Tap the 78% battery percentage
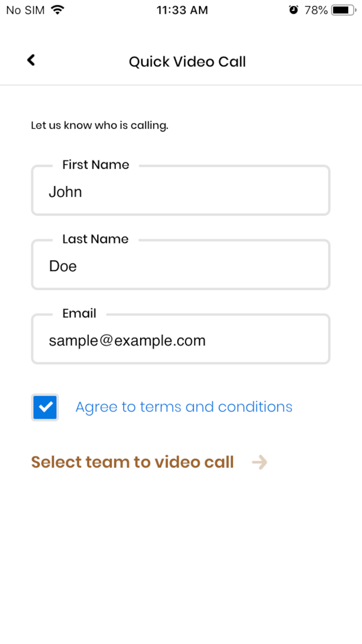Image resolution: width=362 pixels, height=644 pixels. pos(316,10)
